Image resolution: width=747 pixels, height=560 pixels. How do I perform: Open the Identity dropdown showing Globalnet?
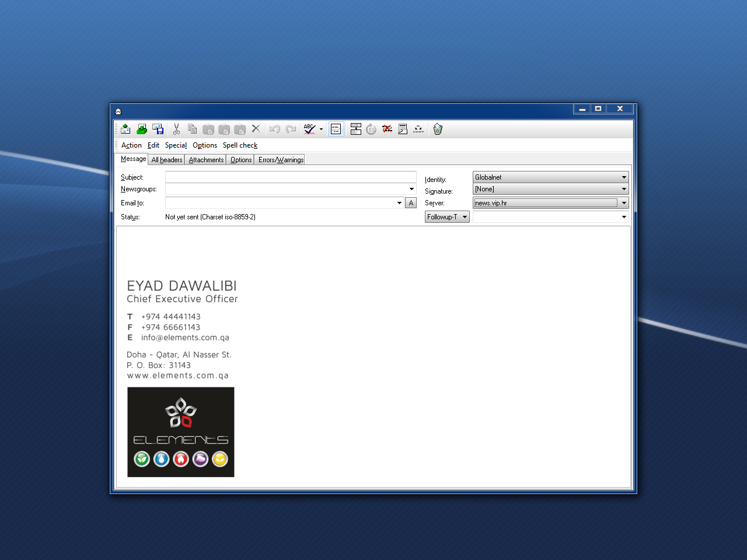coord(550,177)
